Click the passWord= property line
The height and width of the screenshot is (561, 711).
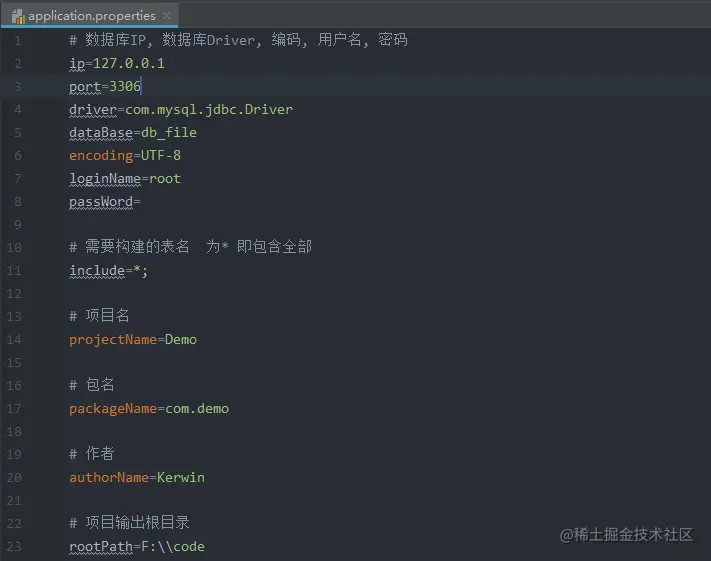point(105,202)
